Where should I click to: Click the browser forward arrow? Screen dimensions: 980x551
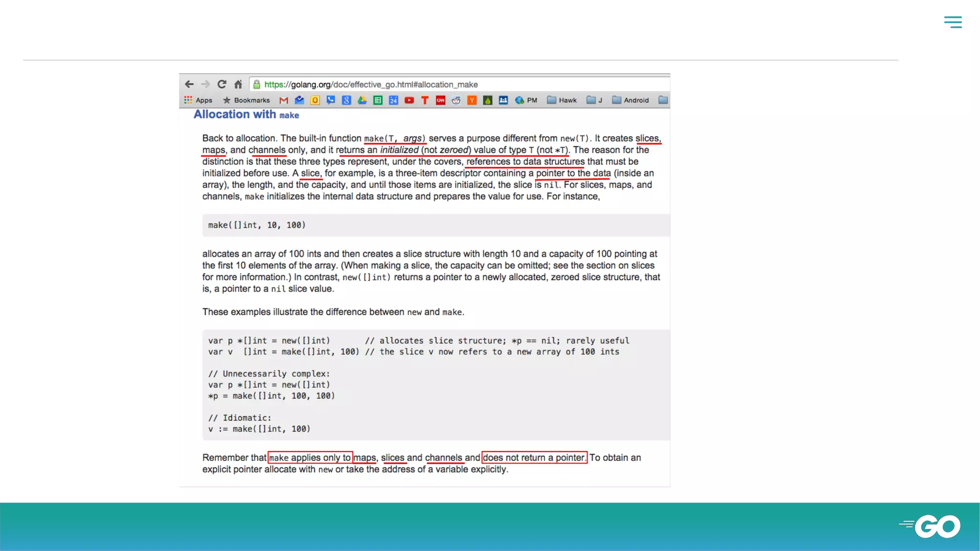click(205, 84)
